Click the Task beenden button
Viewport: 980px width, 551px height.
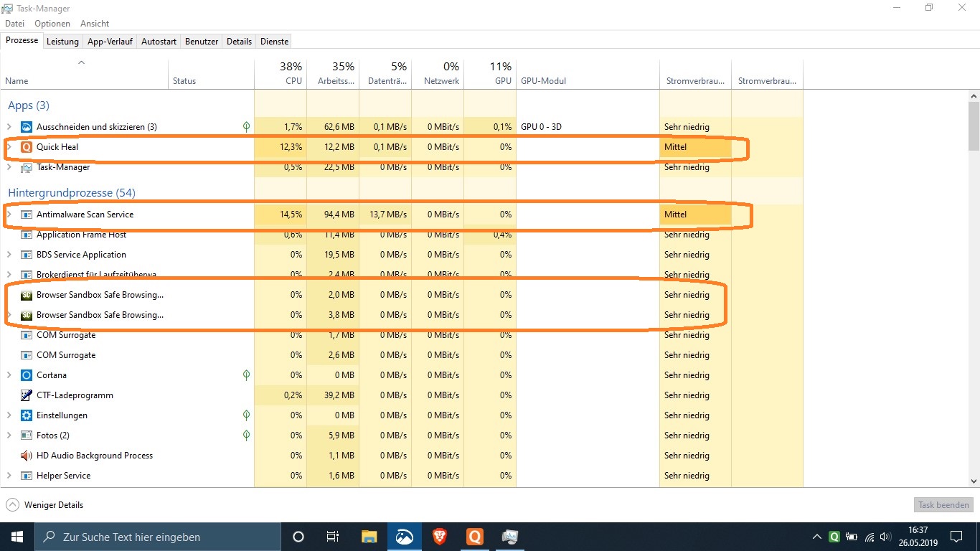coord(943,505)
